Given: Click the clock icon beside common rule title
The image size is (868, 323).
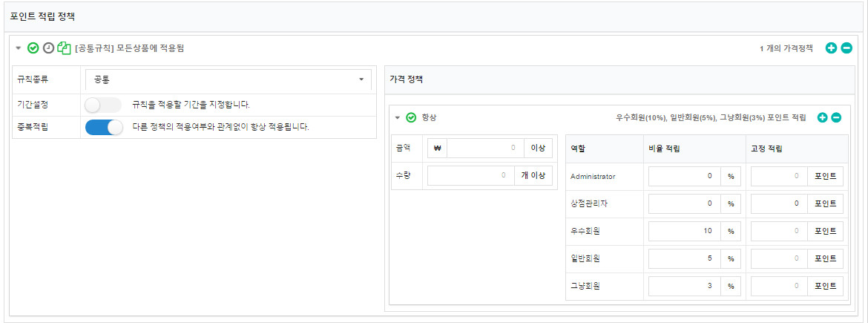Looking at the screenshot, I should (x=49, y=48).
